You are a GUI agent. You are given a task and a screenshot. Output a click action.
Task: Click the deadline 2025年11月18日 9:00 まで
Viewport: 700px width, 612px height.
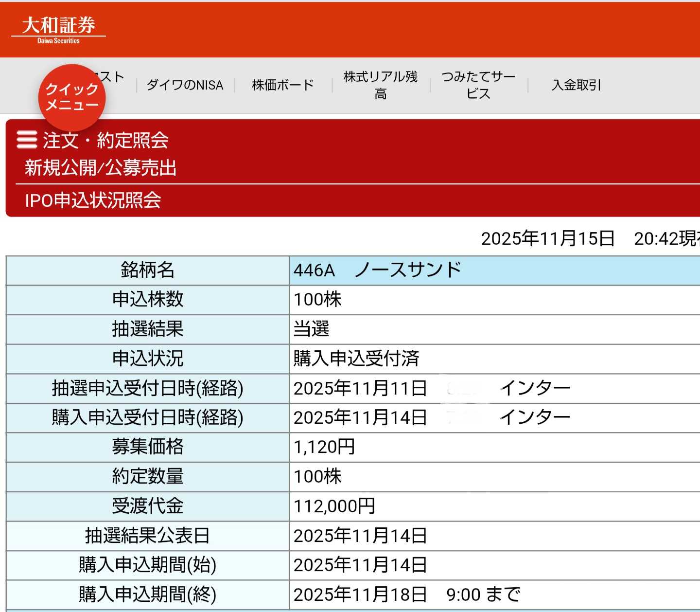pos(407,594)
